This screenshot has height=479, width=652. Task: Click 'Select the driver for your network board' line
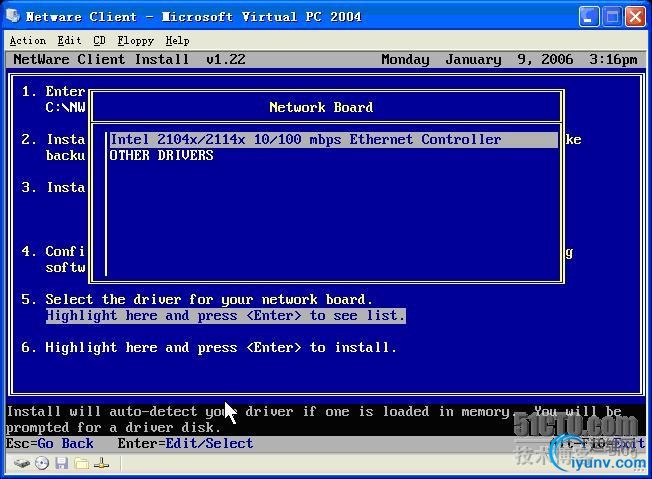209,299
